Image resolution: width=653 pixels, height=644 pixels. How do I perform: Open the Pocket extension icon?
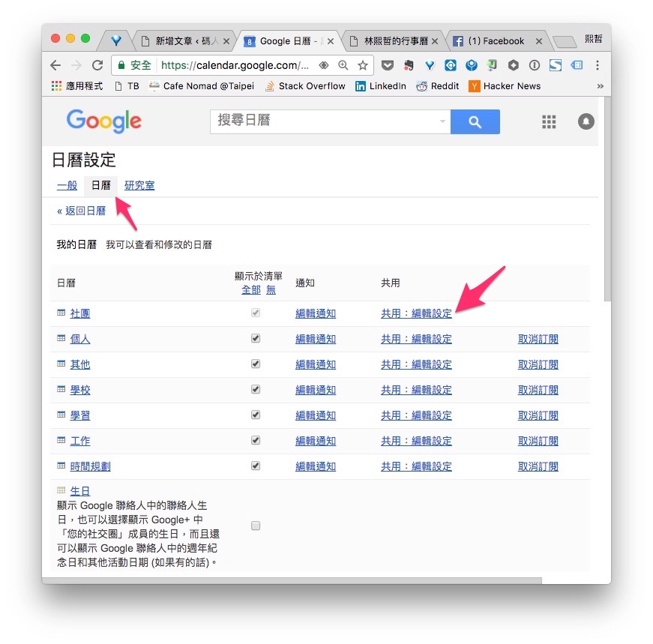pyautogui.click(x=388, y=65)
